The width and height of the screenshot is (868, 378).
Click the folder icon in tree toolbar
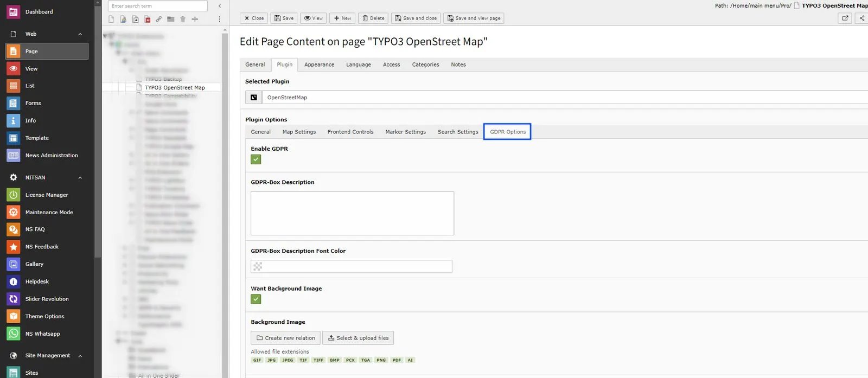coord(171,19)
